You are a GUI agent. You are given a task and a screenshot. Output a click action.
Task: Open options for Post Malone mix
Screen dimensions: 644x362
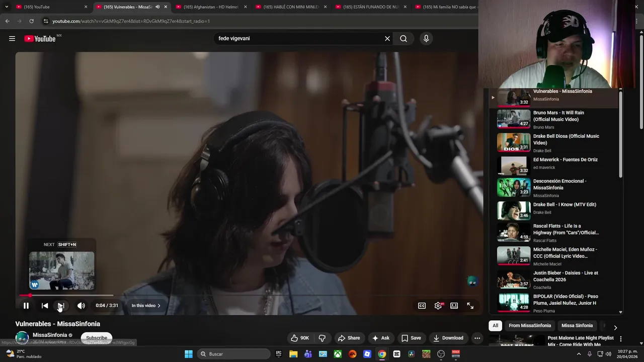(x=621, y=339)
